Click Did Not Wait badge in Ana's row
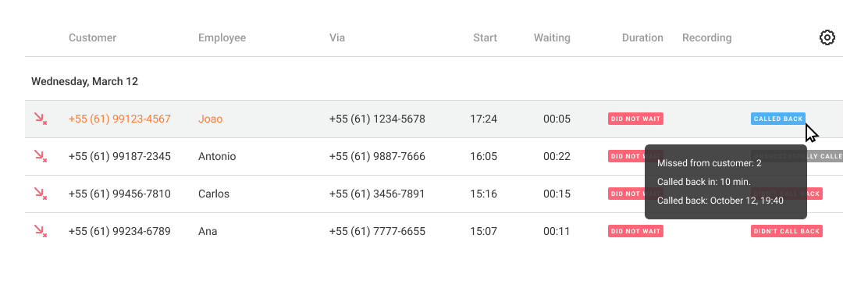868x281 pixels. [x=635, y=231]
